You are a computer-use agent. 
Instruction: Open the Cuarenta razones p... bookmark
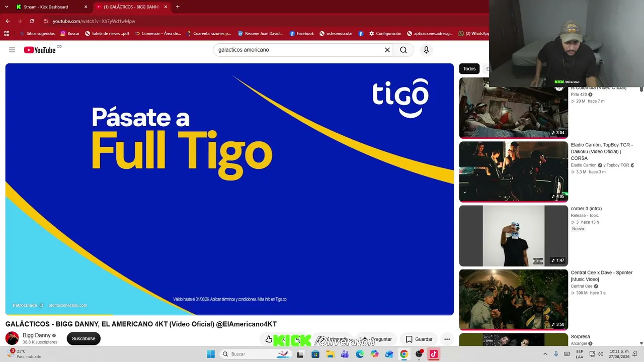208,34
